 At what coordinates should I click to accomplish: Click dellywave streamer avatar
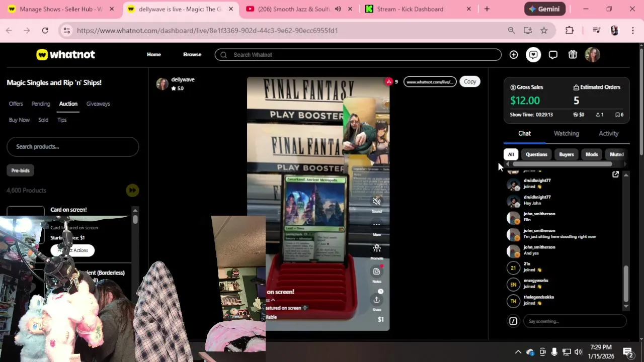tap(162, 84)
